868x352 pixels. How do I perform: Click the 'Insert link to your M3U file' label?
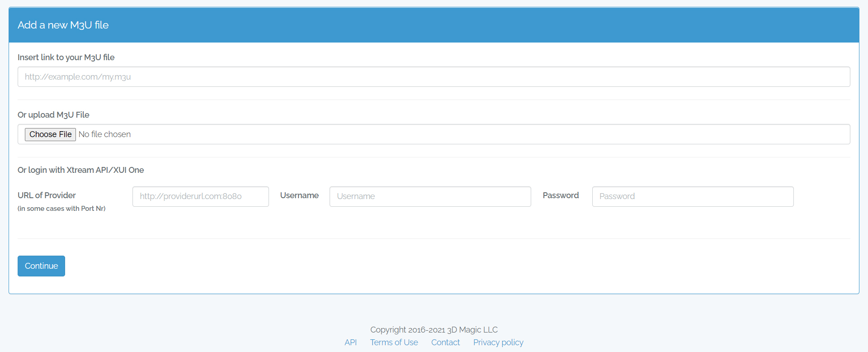pyautogui.click(x=66, y=57)
